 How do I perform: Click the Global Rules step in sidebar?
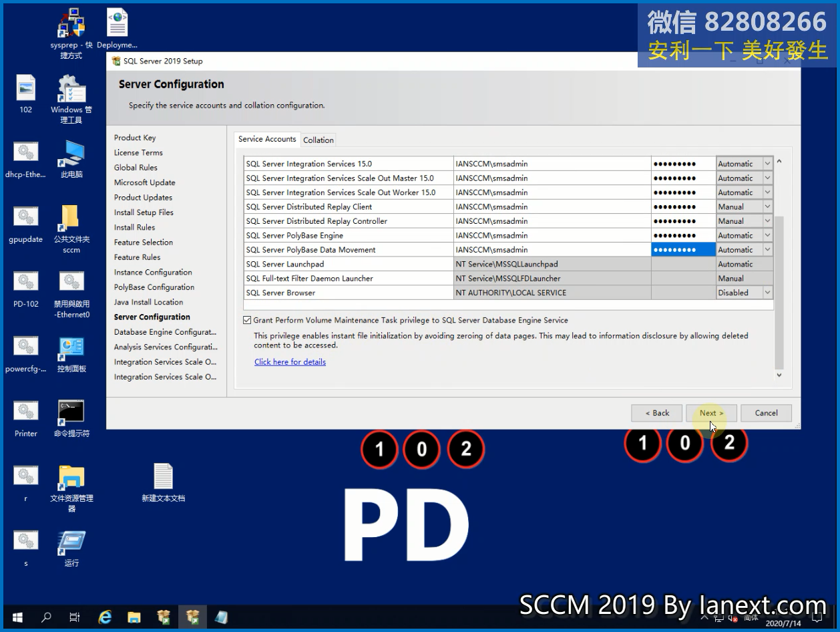[x=136, y=168]
